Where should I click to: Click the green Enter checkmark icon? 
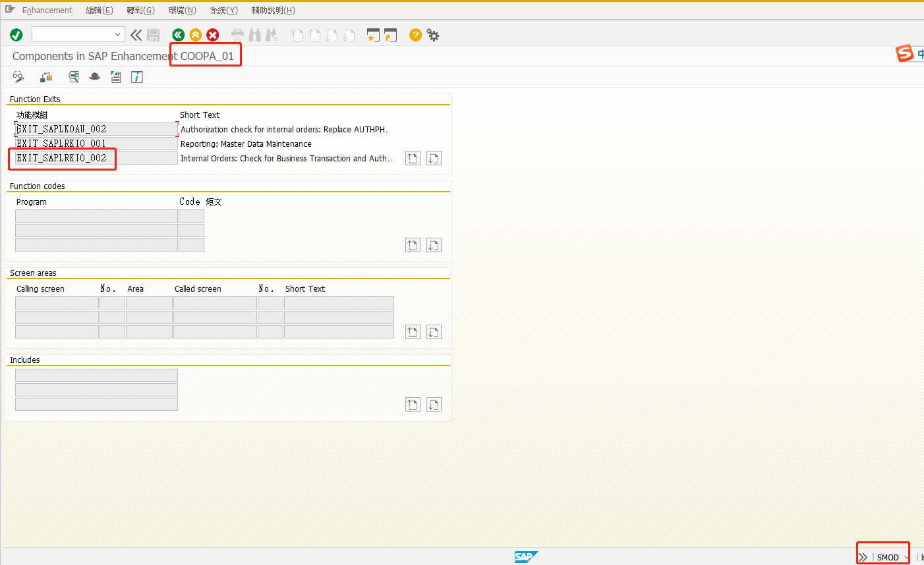pos(16,35)
